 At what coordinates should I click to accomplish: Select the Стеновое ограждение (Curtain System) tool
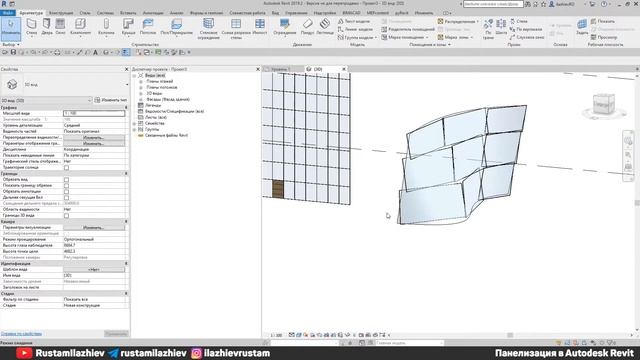pyautogui.click(x=209, y=29)
